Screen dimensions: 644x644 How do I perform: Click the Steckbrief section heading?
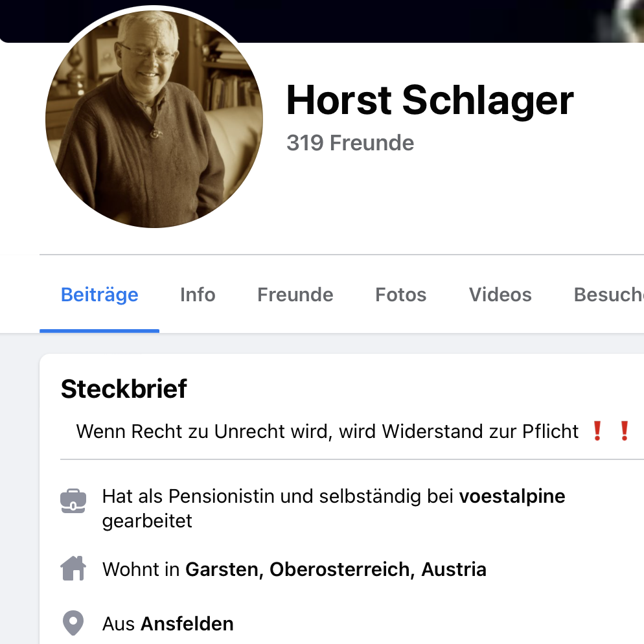[124, 389]
